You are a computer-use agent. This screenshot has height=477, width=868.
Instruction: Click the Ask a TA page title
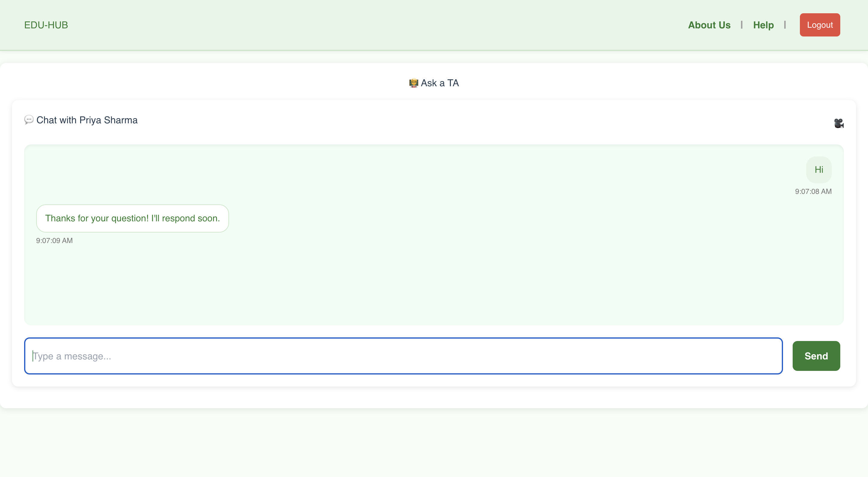click(439, 83)
